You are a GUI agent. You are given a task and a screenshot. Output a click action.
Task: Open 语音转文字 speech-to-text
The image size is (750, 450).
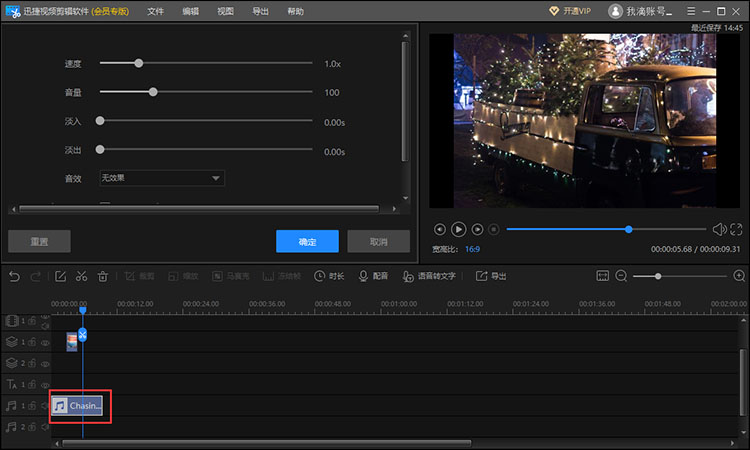(x=429, y=276)
